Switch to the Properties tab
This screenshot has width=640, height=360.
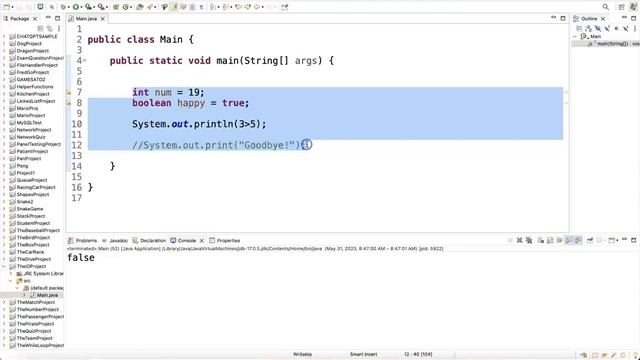pyautogui.click(x=224, y=240)
